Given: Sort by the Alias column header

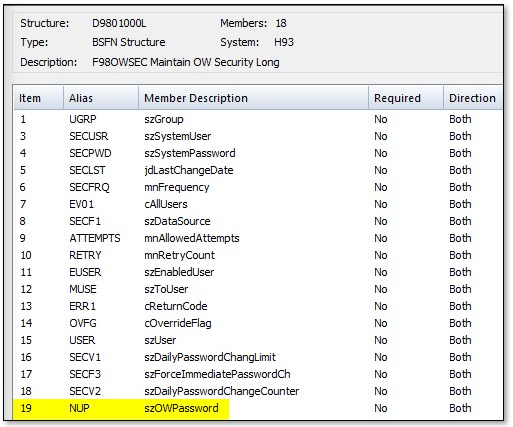Looking at the screenshot, I should pos(101,98).
